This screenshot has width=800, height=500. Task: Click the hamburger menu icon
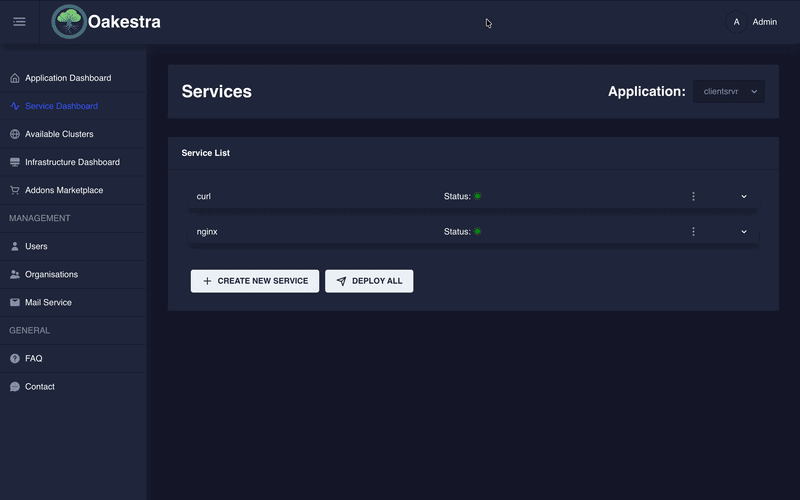(x=19, y=22)
